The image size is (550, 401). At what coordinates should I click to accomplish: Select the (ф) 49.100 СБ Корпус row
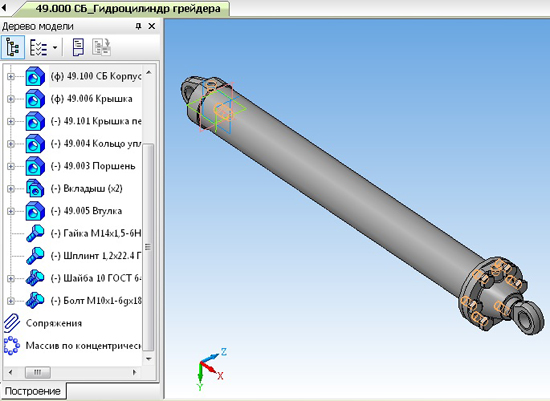point(95,76)
